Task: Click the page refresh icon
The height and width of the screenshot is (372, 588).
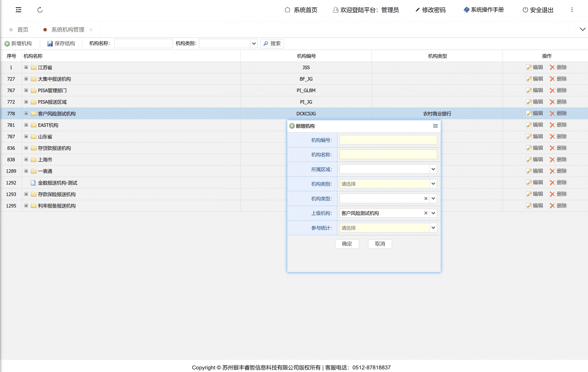Action: [x=40, y=10]
